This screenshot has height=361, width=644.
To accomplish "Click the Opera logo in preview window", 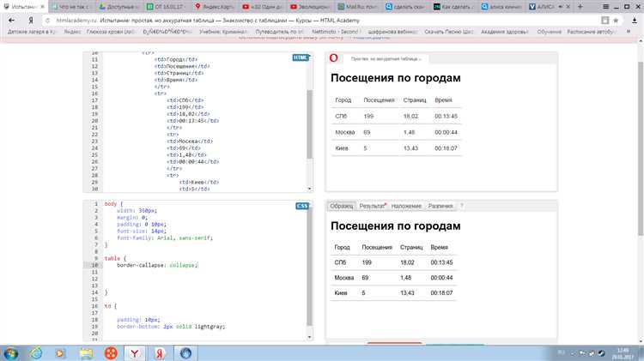I will [333, 58].
